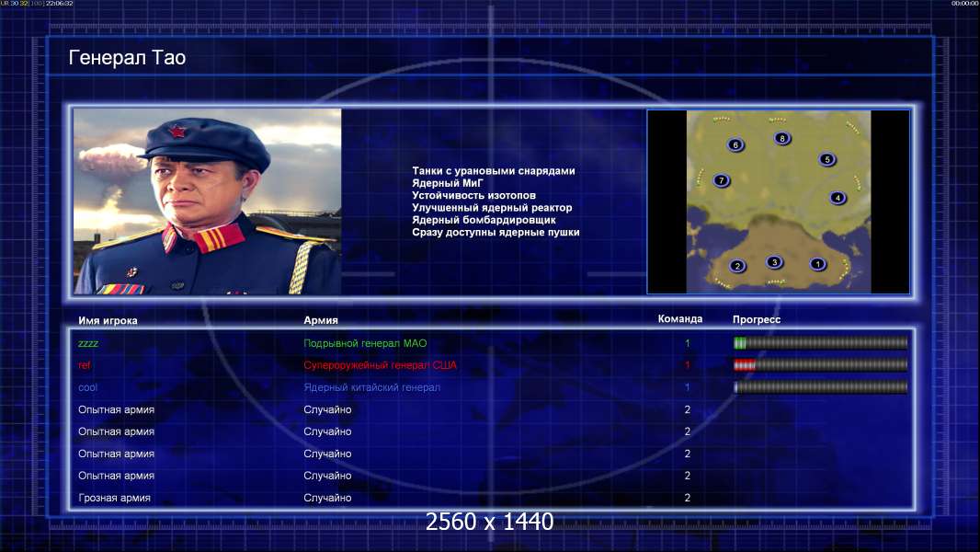The image size is (980, 552).
Task: Select start position 3 on the map
Action: [x=774, y=262]
